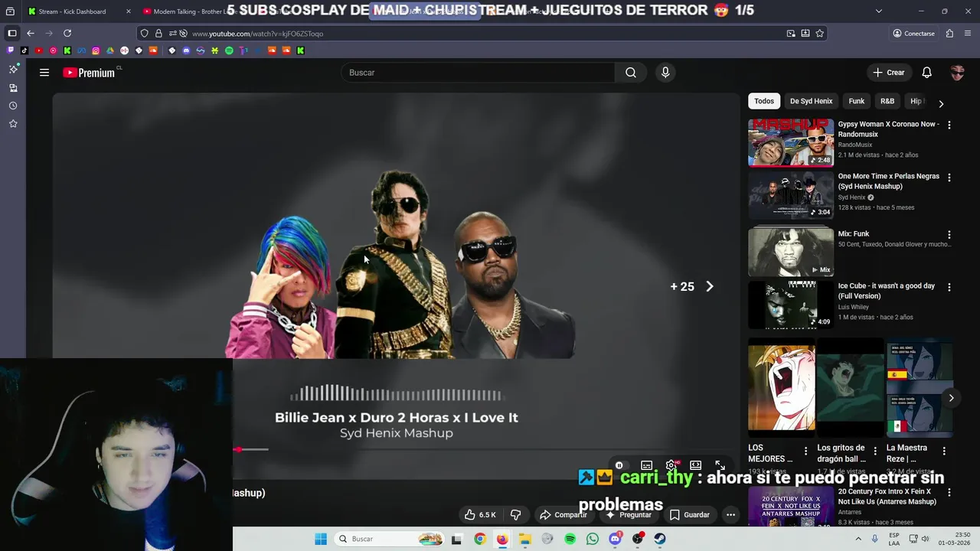Select the De Syd Henix chip
This screenshot has width=980, height=551.
coord(811,101)
